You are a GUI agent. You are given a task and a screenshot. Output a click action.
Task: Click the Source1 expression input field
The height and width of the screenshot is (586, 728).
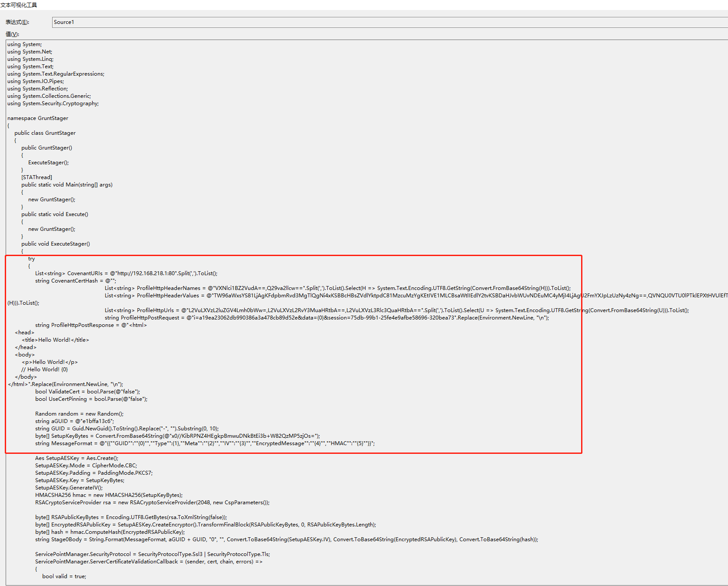(x=390, y=22)
